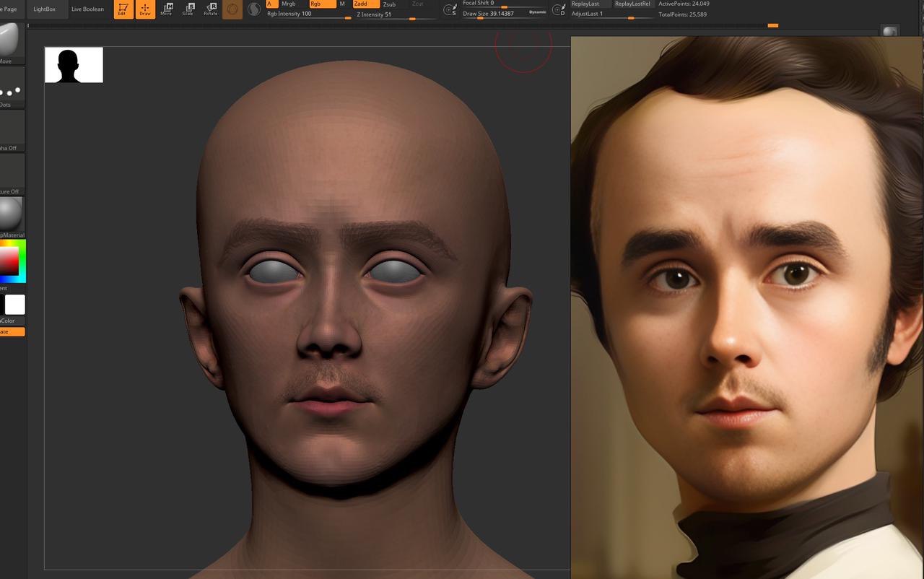
Task: Select the Move tool in the top toolbar
Action: click(166, 9)
